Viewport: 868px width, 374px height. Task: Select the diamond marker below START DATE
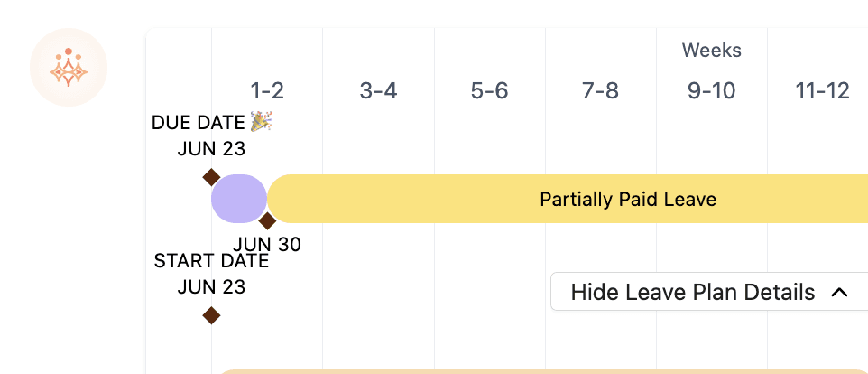coord(211,315)
